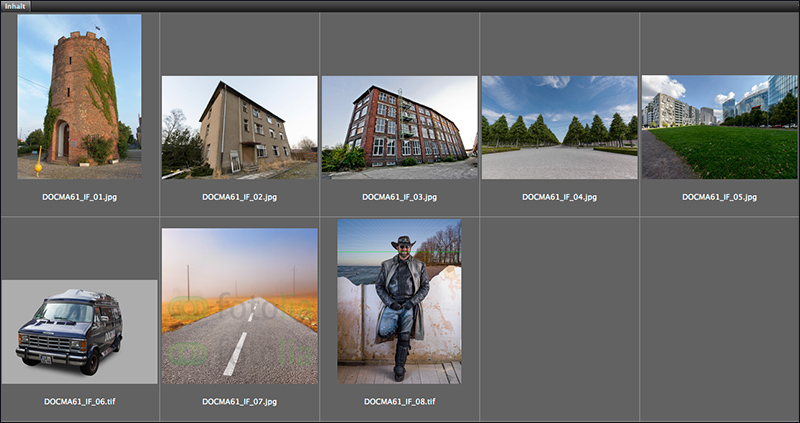Select the brick tower thumbnail

click(x=79, y=96)
